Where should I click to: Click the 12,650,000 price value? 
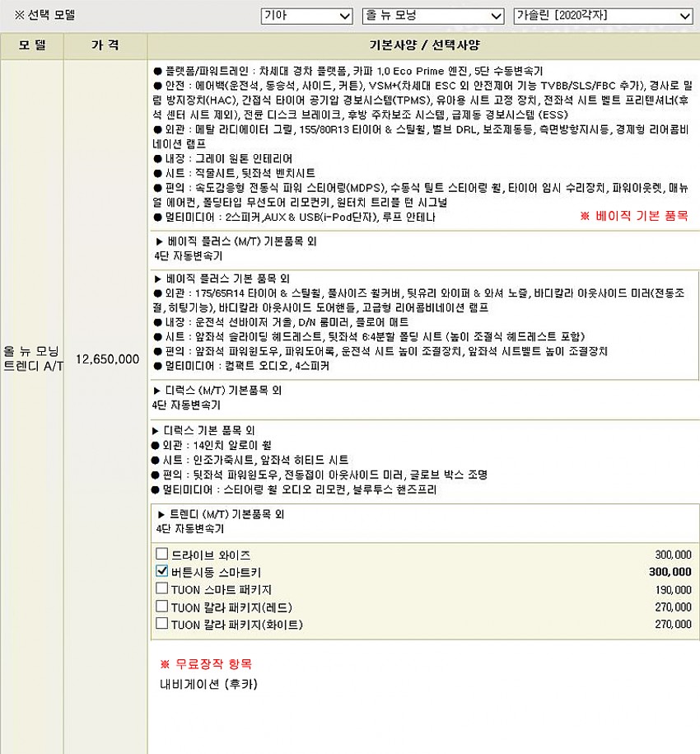[106, 359]
